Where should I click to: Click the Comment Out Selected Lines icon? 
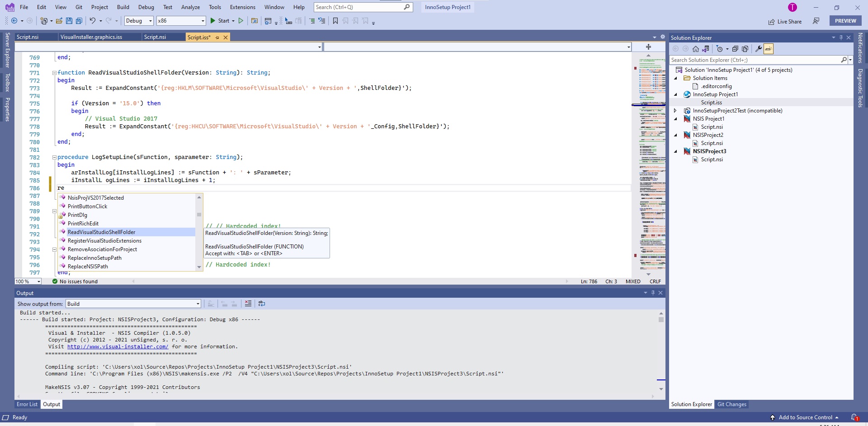tap(312, 21)
